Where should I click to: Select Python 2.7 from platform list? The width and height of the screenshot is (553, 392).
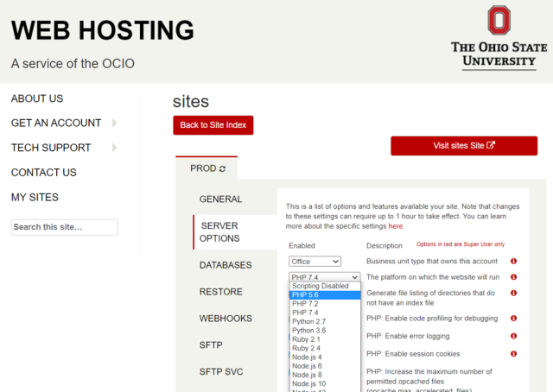pyautogui.click(x=325, y=321)
